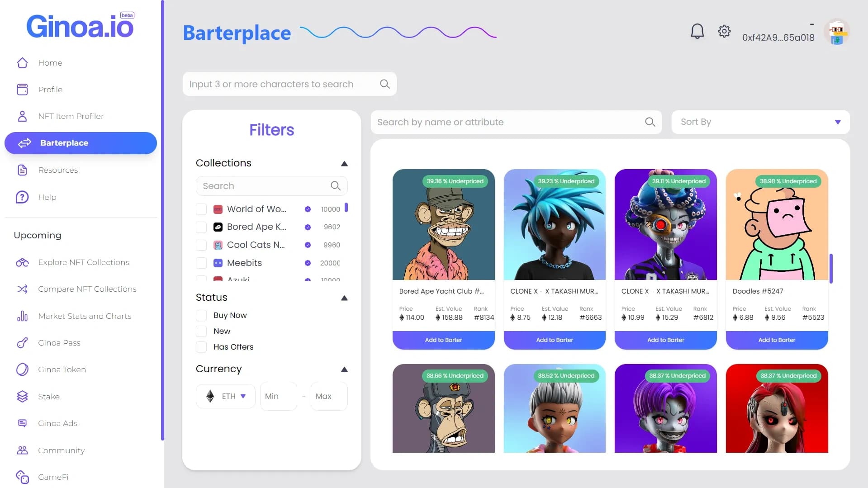
Task: Click the Help question mark icon
Action: (22, 197)
